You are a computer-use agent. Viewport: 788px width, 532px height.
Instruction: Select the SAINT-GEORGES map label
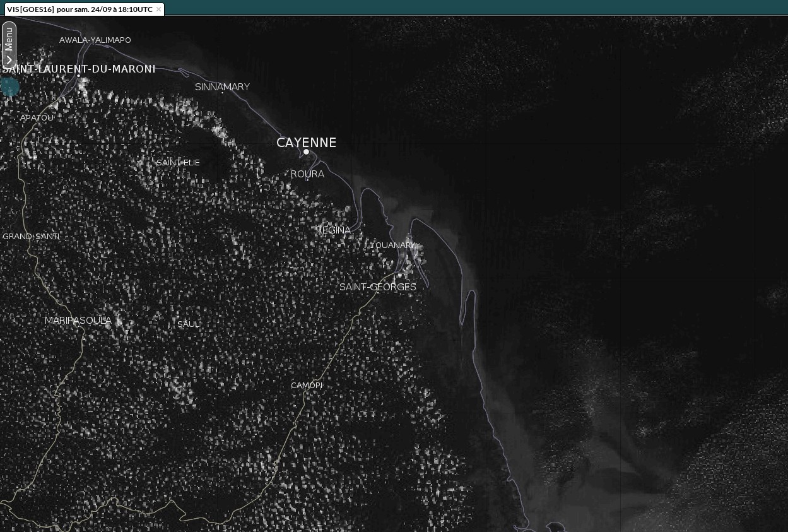377,287
